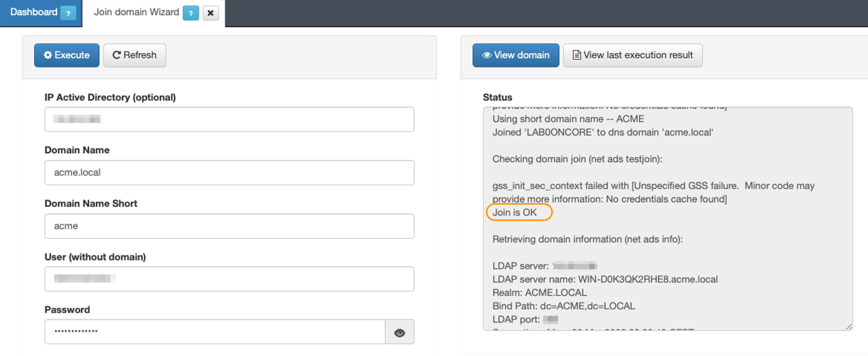Screen dimensions: 868x356
Task: Click the 'Status' heading label
Action: coord(498,97)
